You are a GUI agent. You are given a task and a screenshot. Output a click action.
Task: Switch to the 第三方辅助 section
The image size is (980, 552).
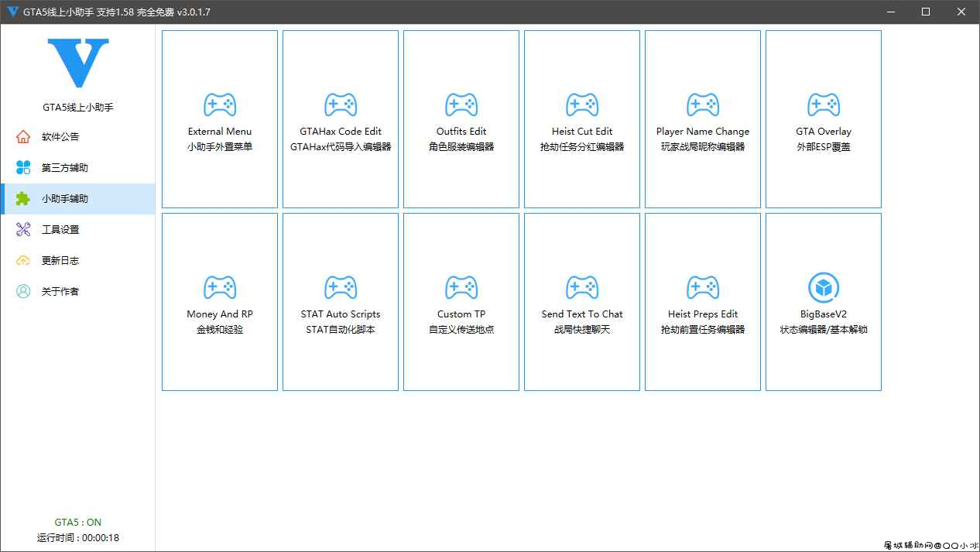point(77,168)
